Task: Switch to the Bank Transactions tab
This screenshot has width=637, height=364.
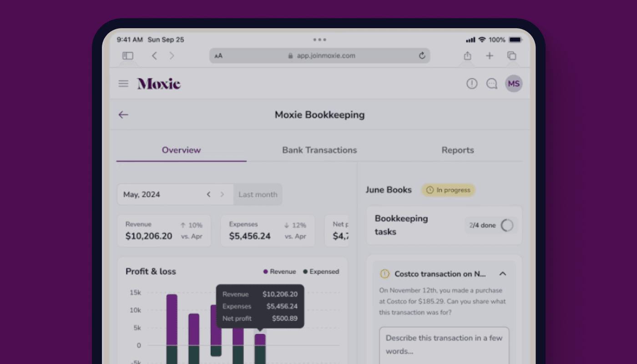Action: (319, 150)
